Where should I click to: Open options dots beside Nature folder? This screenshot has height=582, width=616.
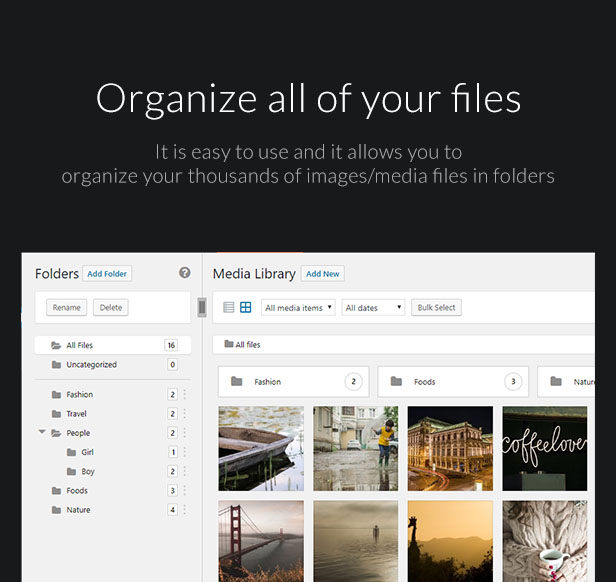click(185, 510)
